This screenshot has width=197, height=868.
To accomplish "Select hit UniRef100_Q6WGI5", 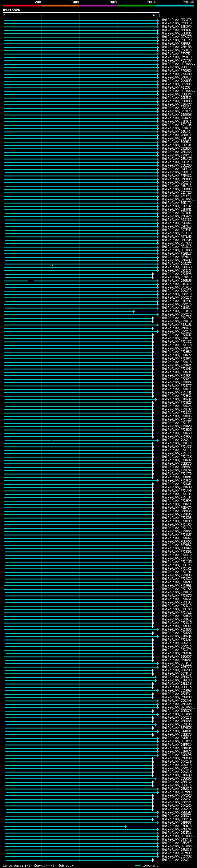I will 176,789.
